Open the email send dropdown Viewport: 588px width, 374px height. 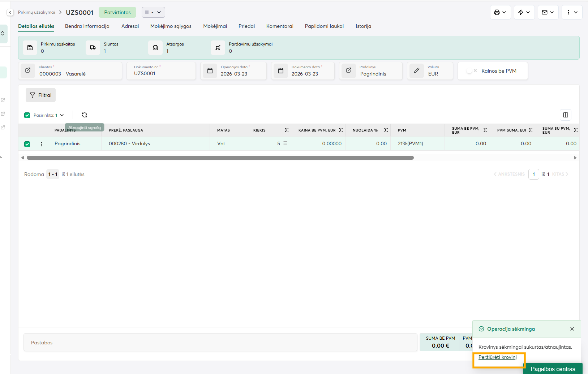pyautogui.click(x=548, y=12)
